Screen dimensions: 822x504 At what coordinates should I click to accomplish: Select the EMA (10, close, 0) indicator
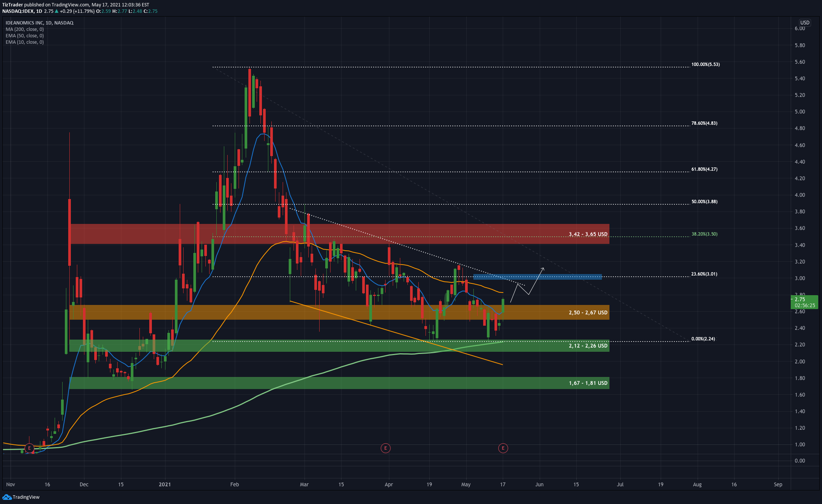pos(24,42)
